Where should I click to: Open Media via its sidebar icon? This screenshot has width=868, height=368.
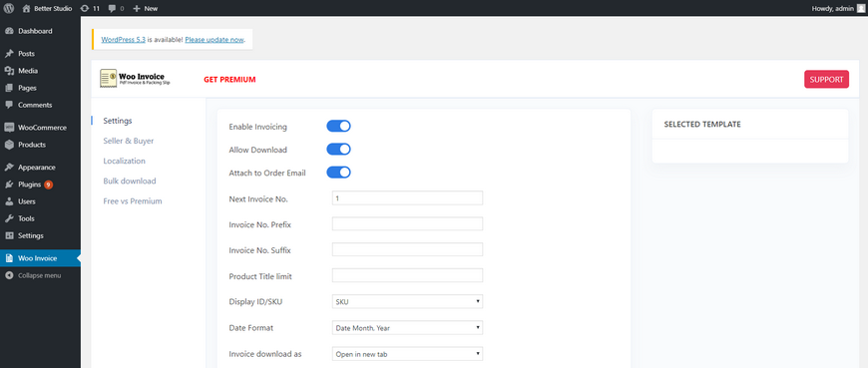tap(9, 71)
